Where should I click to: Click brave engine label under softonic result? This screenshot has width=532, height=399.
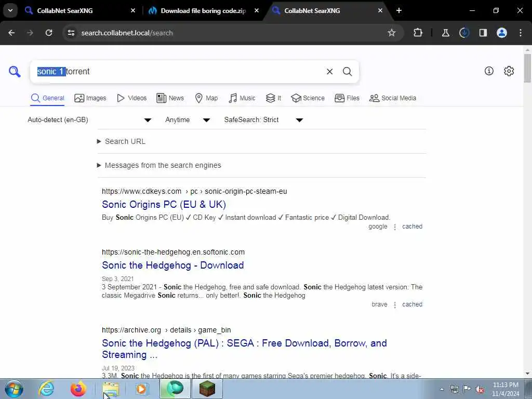379,304
